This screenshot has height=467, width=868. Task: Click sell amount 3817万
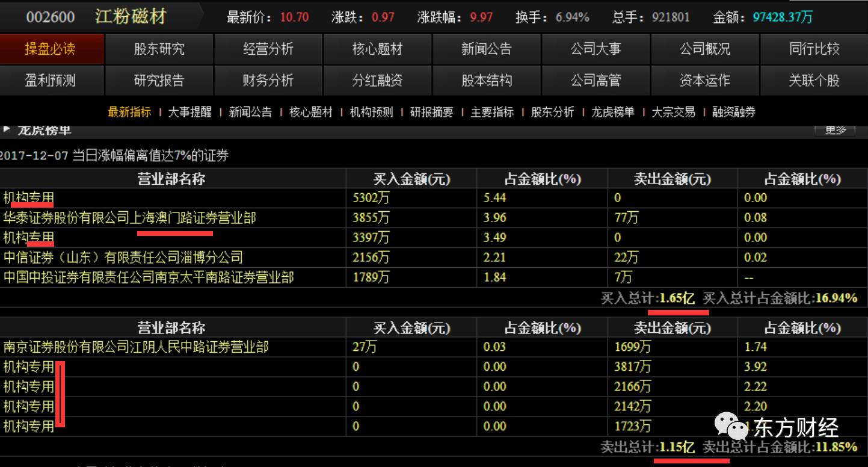633,367
